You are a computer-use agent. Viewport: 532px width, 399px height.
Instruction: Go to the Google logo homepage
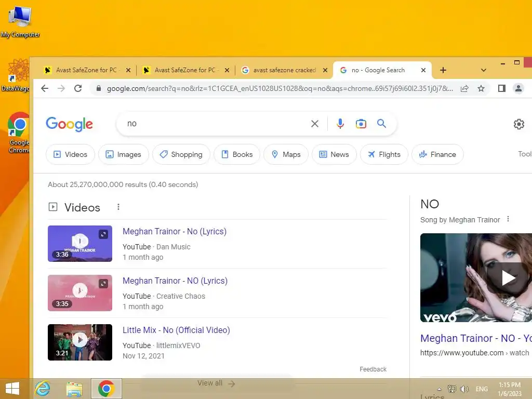click(x=69, y=124)
